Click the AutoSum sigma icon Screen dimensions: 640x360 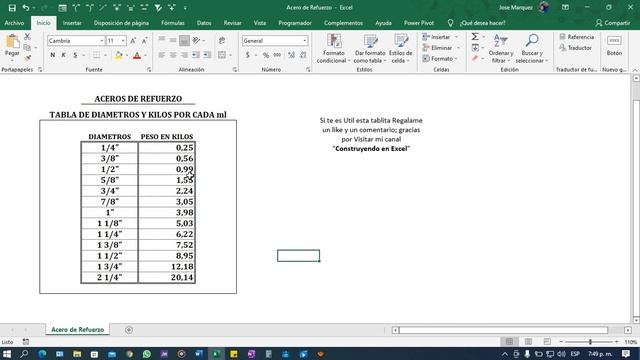(475, 37)
